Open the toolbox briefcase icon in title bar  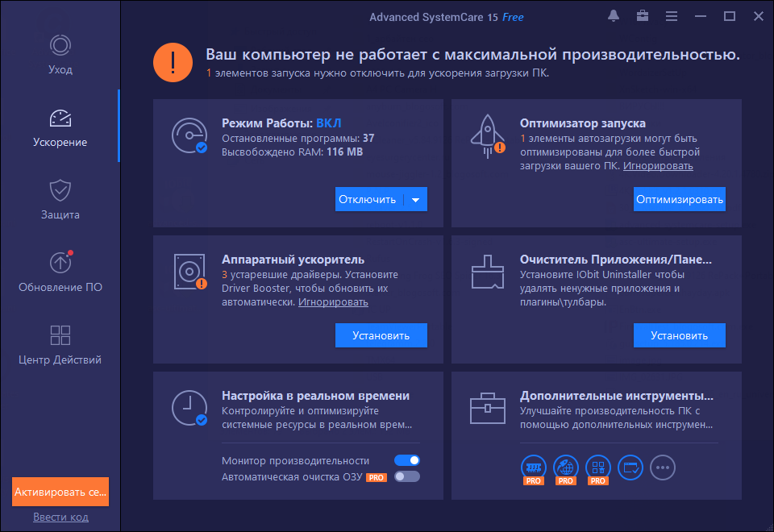pos(643,16)
